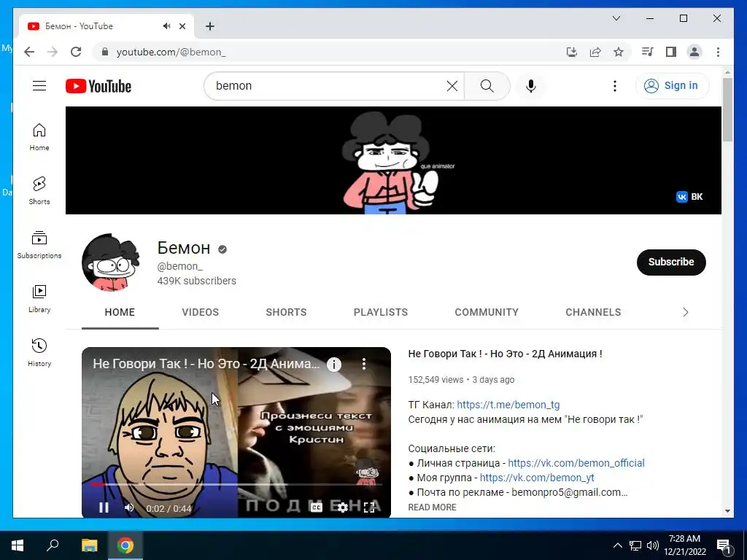Toggle Chrome side panel
This screenshot has height=560, width=747.
[671, 52]
